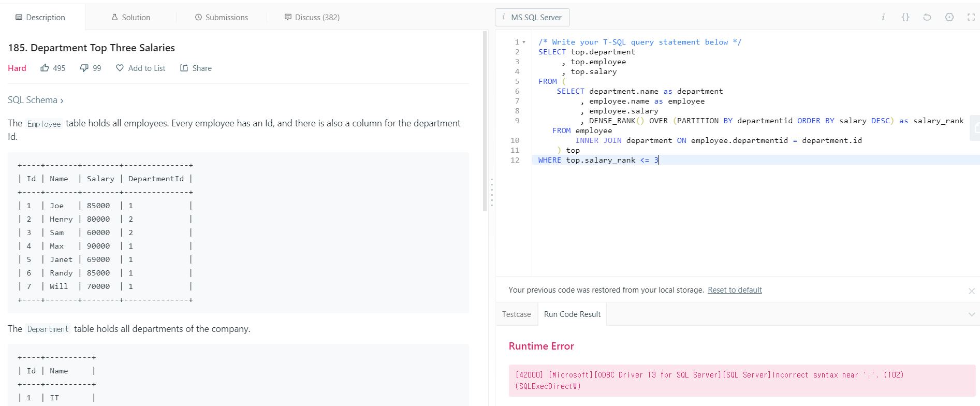Viewport: 980px width, 406px height.
Task: Fold code at line 1 arrow
Action: pos(524,42)
